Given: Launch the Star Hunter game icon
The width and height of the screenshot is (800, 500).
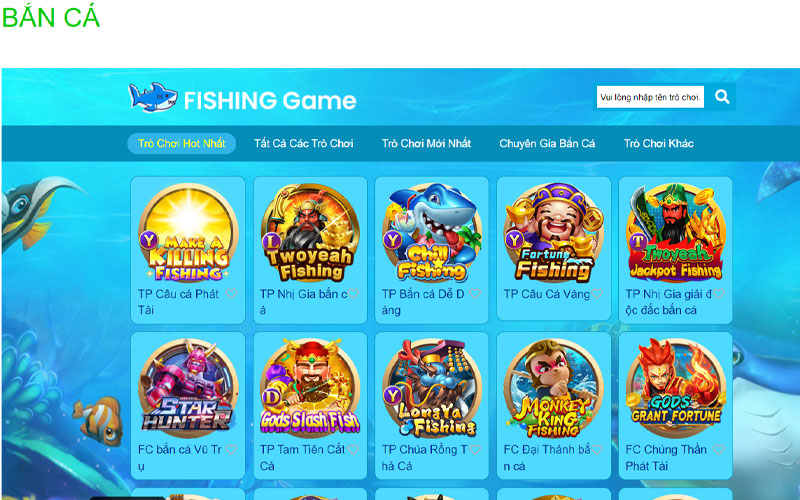Looking at the screenshot, I should coord(188,388).
